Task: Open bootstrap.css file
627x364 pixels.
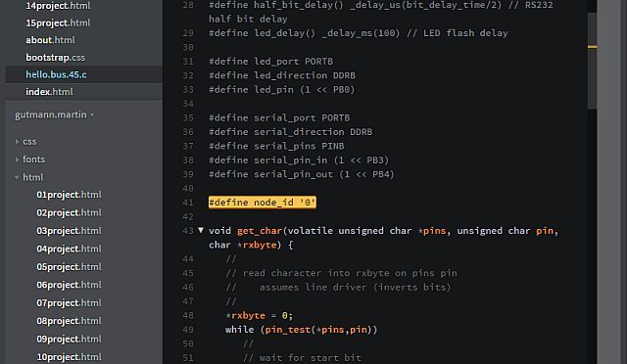Action: click(55, 57)
